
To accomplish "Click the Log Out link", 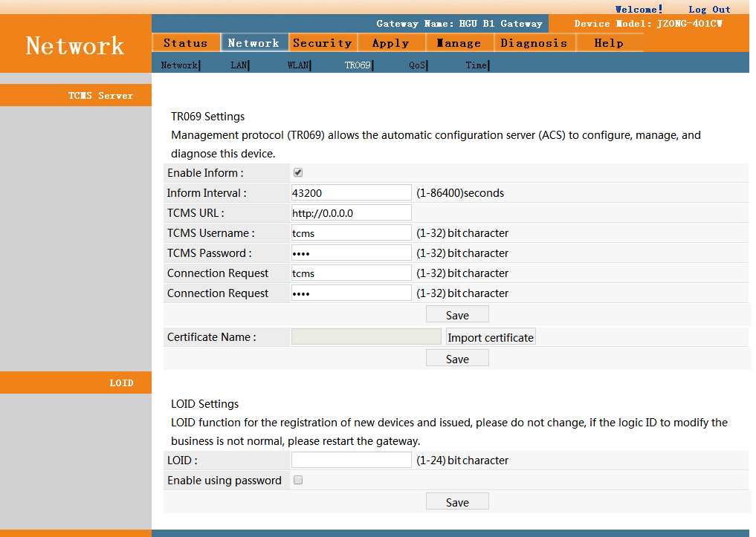I will coord(709,10).
